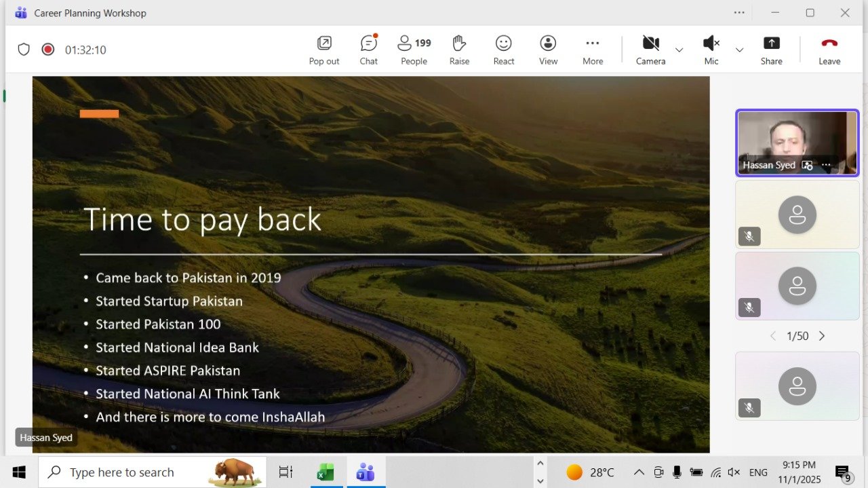This screenshot has height=488, width=868.
Task: Show the People participant list
Action: (x=414, y=50)
